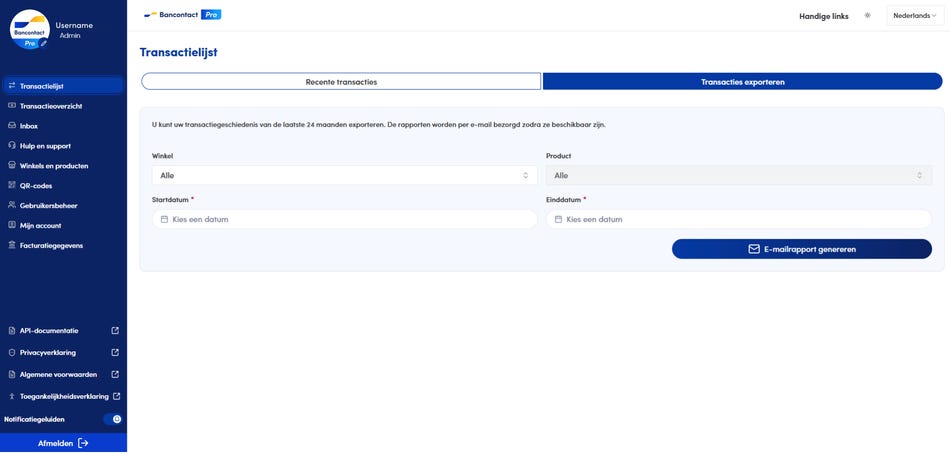Switch to the Transacties exporteren tab
Image resolution: width=950 pixels, height=454 pixels.
click(743, 81)
